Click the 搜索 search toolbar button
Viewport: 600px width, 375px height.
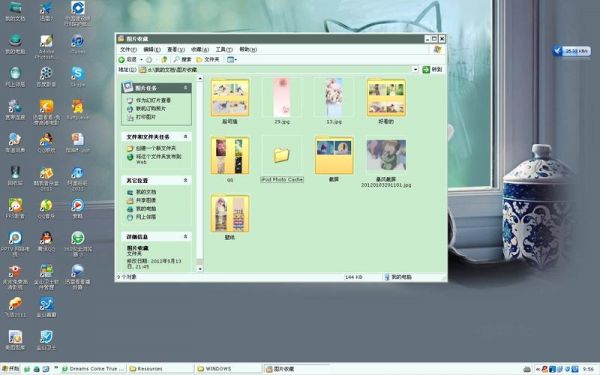[x=183, y=60]
